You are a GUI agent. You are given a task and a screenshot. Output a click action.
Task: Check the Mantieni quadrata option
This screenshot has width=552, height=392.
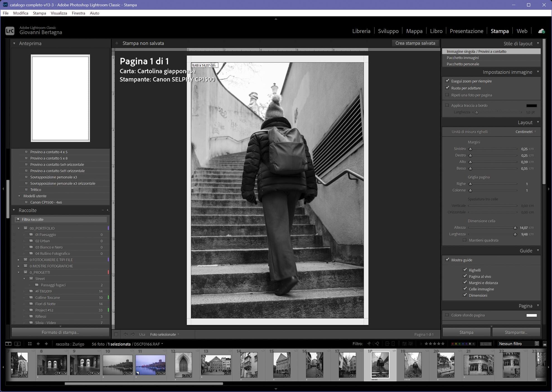pos(464,240)
